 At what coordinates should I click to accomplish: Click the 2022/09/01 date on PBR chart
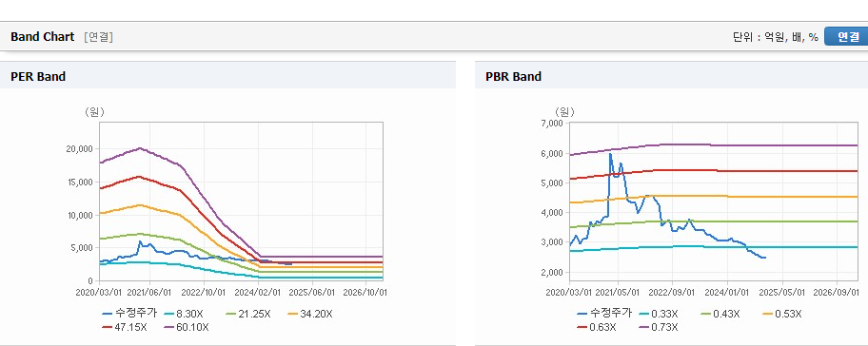pos(673,292)
